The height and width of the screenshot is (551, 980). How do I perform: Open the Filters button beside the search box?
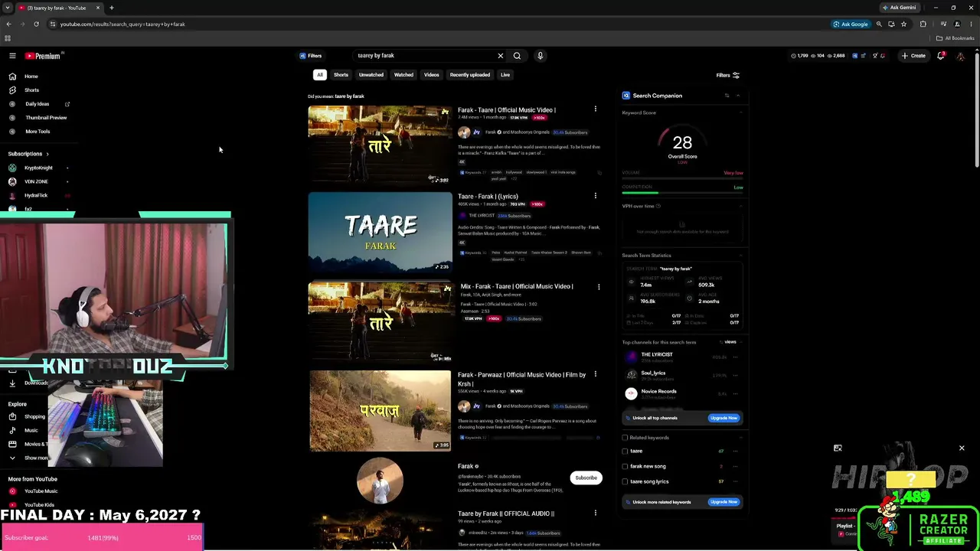coord(311,56)
